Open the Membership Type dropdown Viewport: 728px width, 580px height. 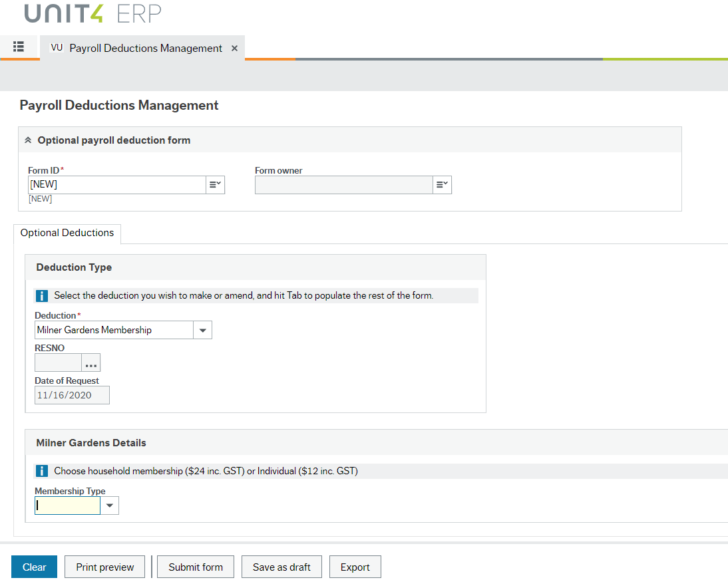coord(109,505)
